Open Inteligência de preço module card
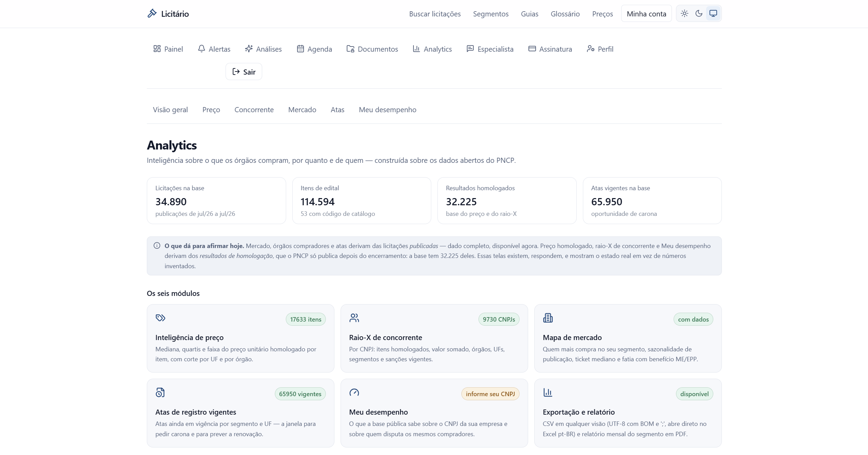The width and height of the screenshot is (868, 455). [241, 338]
